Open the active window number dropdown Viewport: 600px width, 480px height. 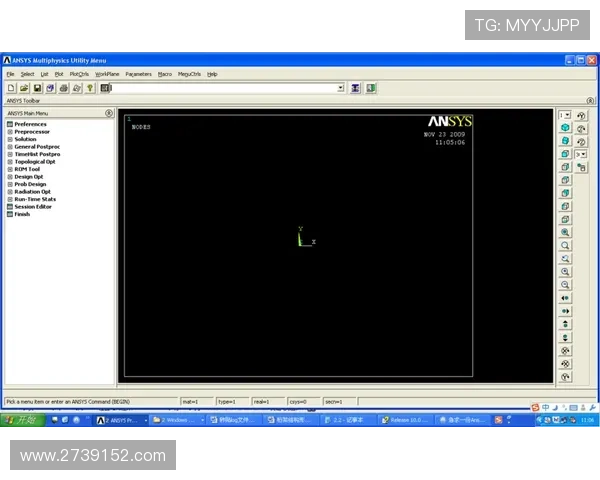(x=565, y=115)
